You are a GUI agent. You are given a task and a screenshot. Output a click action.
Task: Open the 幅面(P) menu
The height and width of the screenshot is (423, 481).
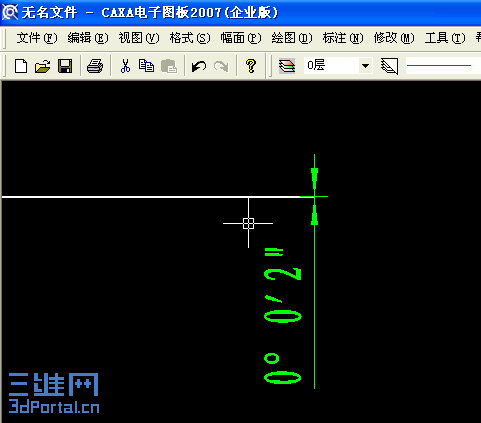pos(241,38)
